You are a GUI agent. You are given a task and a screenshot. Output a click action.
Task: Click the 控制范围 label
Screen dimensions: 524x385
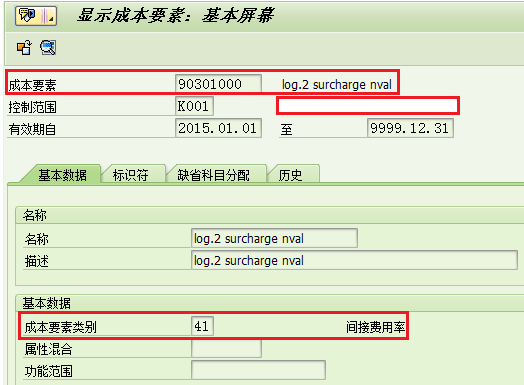[x=32, y=107]
